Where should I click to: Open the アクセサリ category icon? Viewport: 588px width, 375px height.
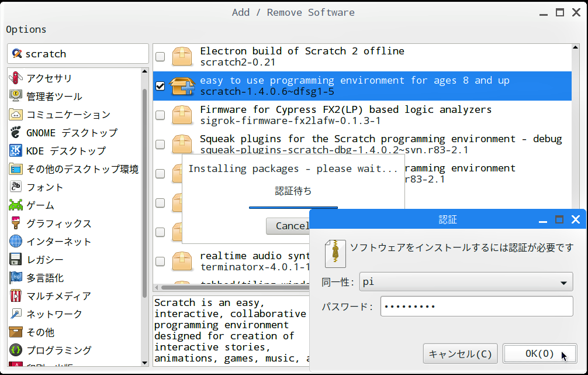tap(15, 78)
